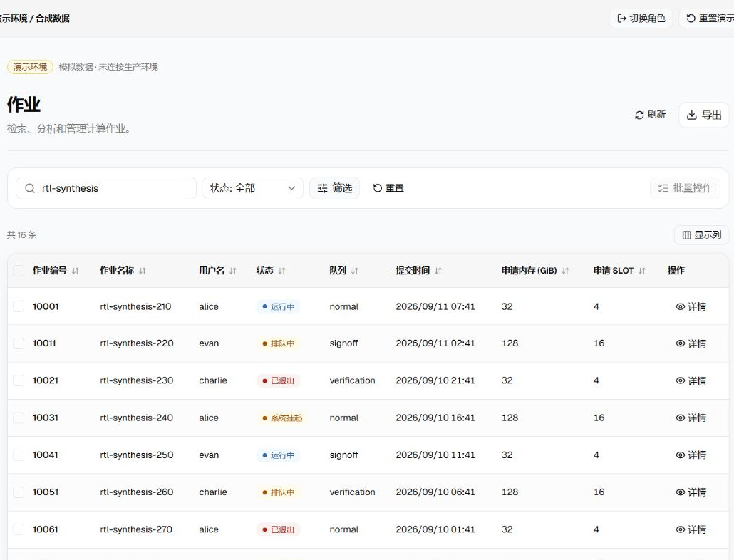The width and height of the screenshot is (734, 560).
Task: Check the box for job 10001
Action: coord(19,306)
